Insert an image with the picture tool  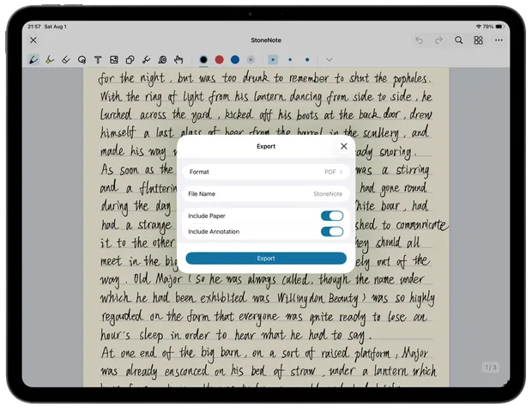click(114, 60)
